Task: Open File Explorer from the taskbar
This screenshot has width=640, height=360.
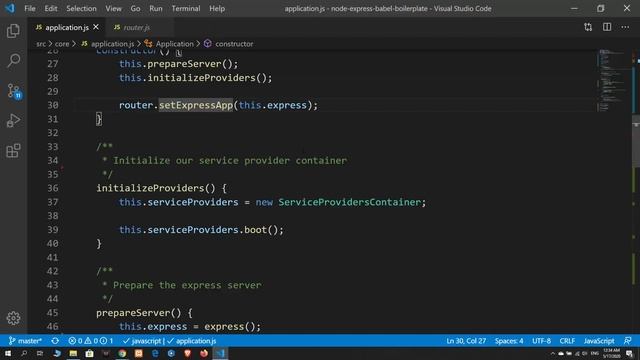Action: coord(73,353)
